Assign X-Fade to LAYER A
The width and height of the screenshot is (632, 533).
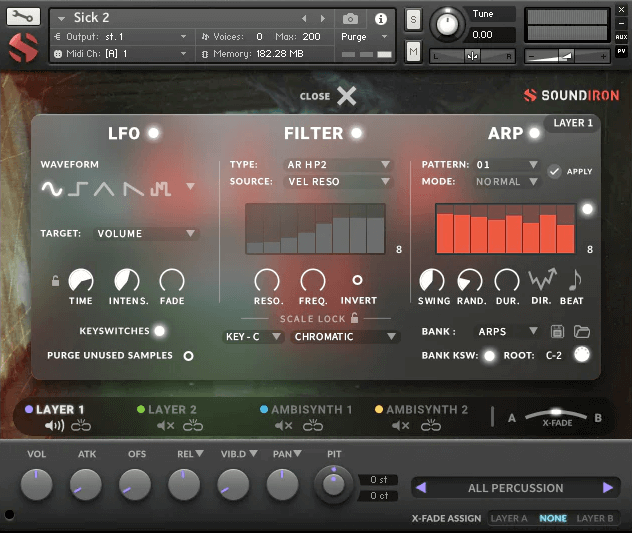pos(509,518)
